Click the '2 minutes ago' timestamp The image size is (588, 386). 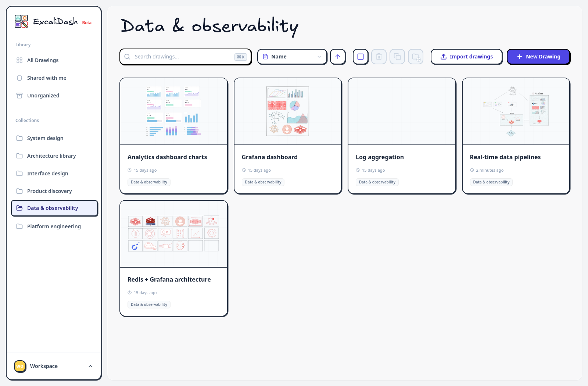[490, 170]
